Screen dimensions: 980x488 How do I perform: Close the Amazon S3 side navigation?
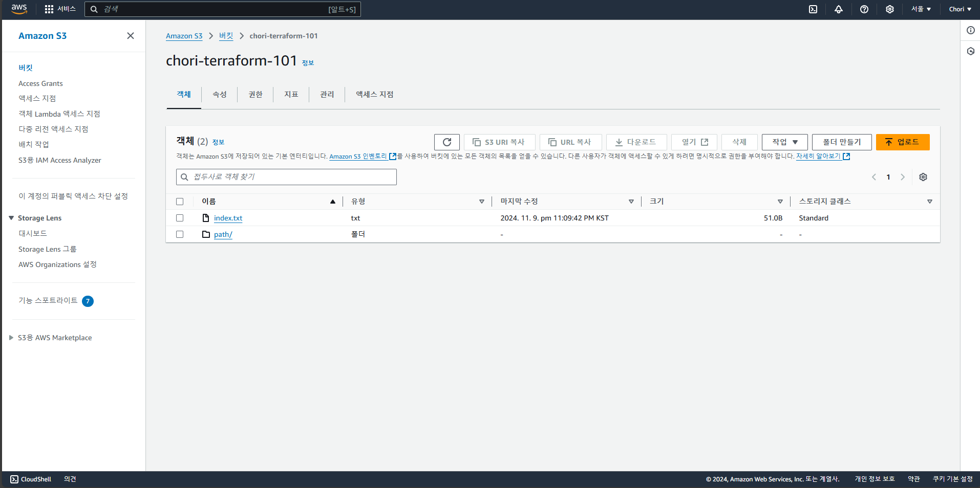pos(131,35)
